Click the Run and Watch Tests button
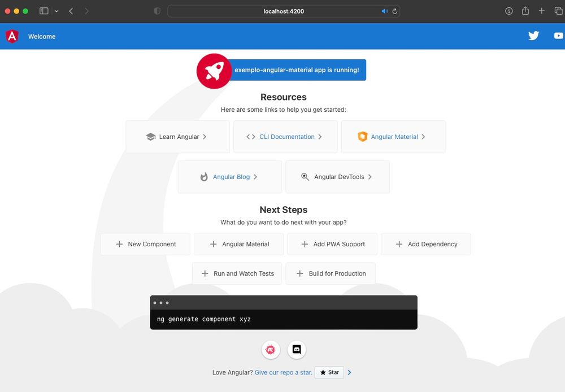565x392 pixels. 237,273
